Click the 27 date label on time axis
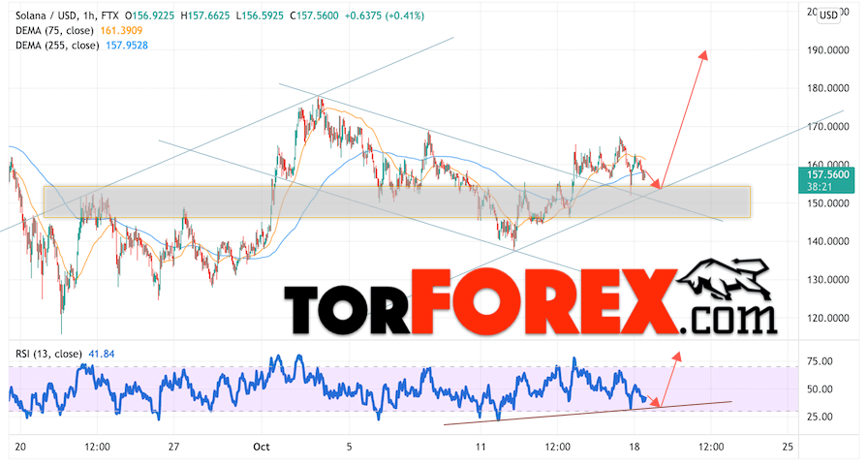Viewport: 868px width, 465px height. click(173, 447)
